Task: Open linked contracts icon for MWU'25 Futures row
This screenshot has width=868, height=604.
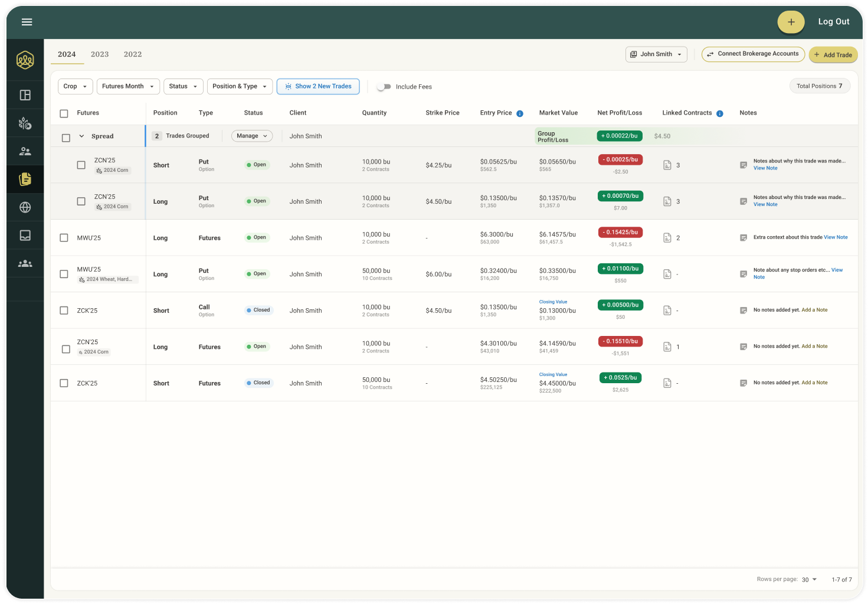Action: click(667, 238)
